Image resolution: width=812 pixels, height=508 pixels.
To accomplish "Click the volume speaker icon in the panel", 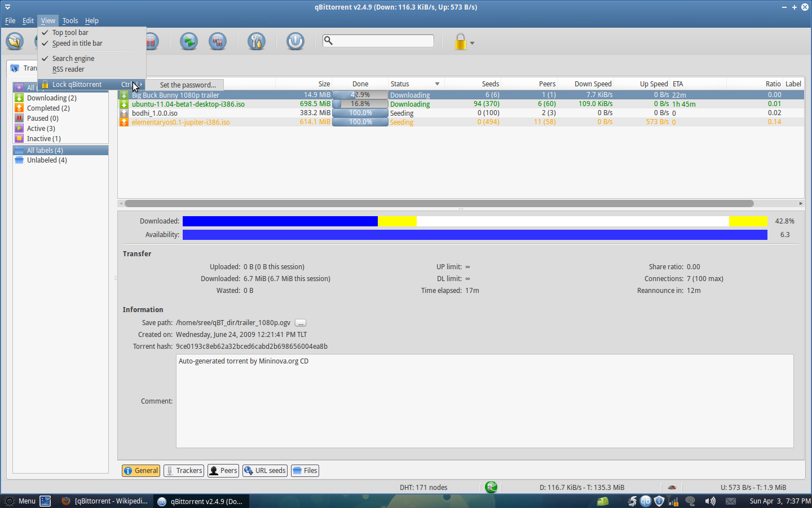I will pos(710,501).
